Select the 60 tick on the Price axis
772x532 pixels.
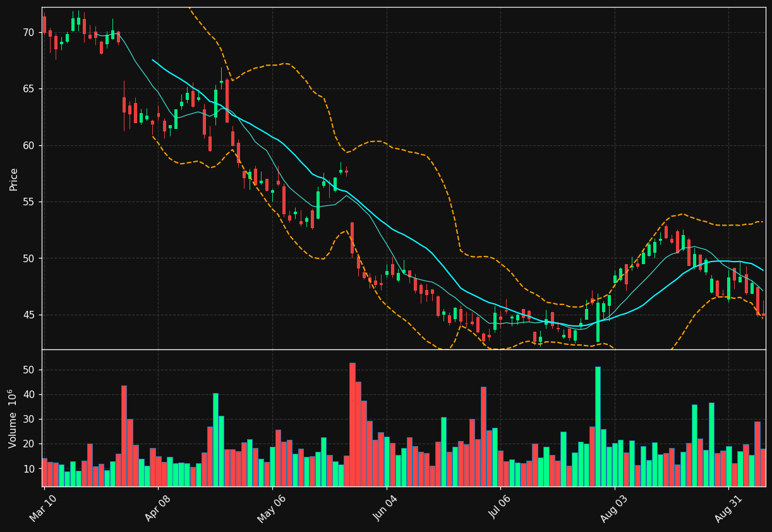[x=30, y=145]
